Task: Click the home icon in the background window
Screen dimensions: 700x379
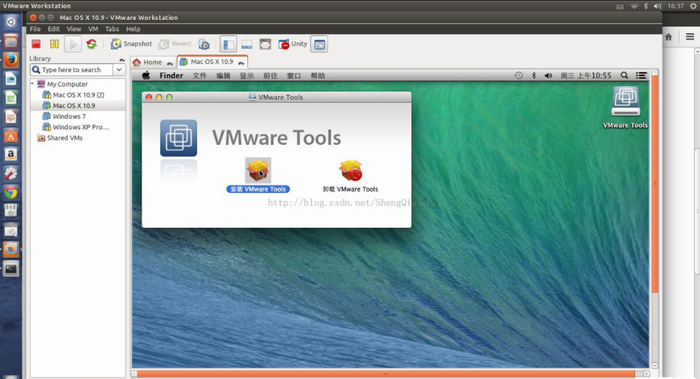Action: (x=668, y=37)
